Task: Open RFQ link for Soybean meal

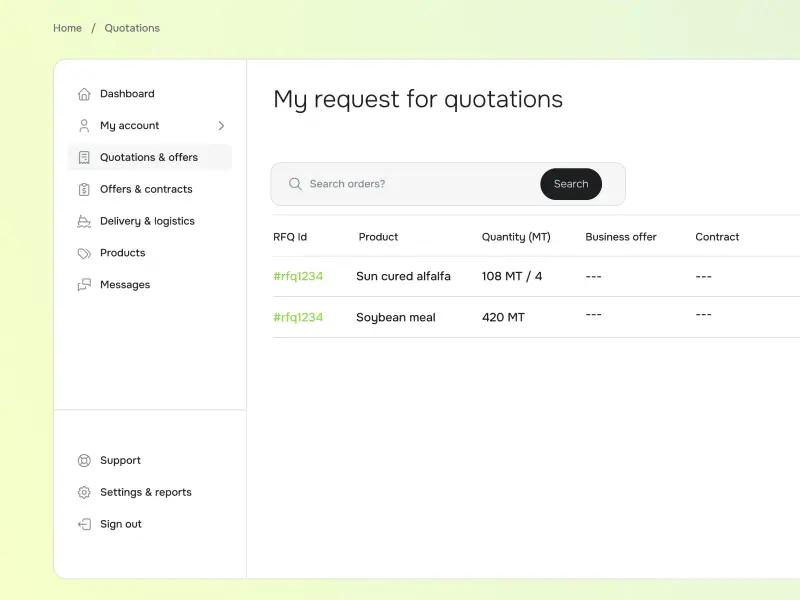Action: [x=298, y=317]
